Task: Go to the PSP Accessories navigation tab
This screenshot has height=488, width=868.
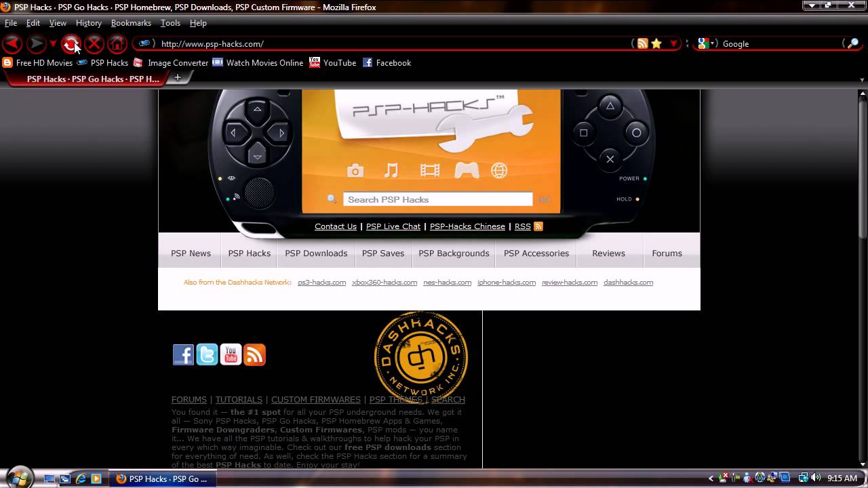Action: [536, 253]
